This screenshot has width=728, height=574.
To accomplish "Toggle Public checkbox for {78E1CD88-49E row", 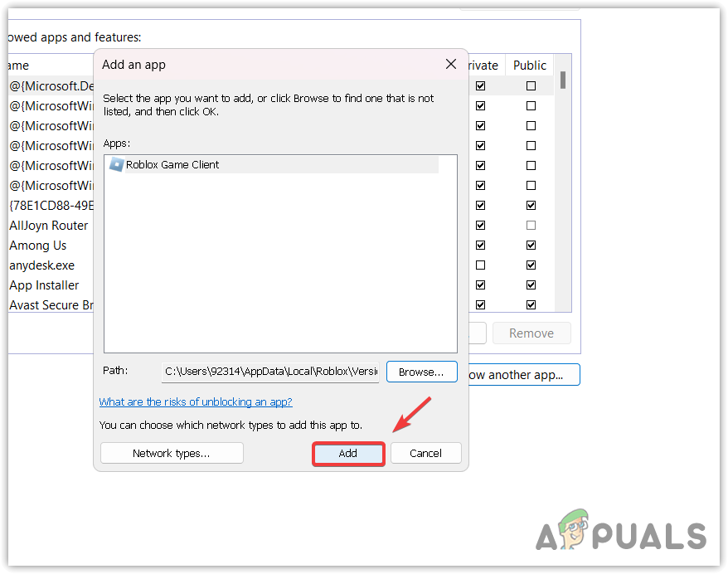I will [531, 205].
